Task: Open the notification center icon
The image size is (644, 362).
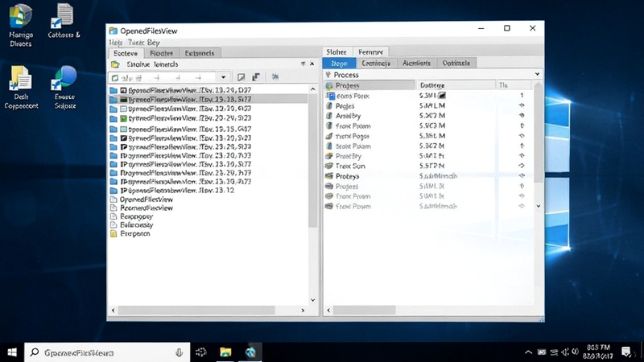Action: tap(626, 352)
